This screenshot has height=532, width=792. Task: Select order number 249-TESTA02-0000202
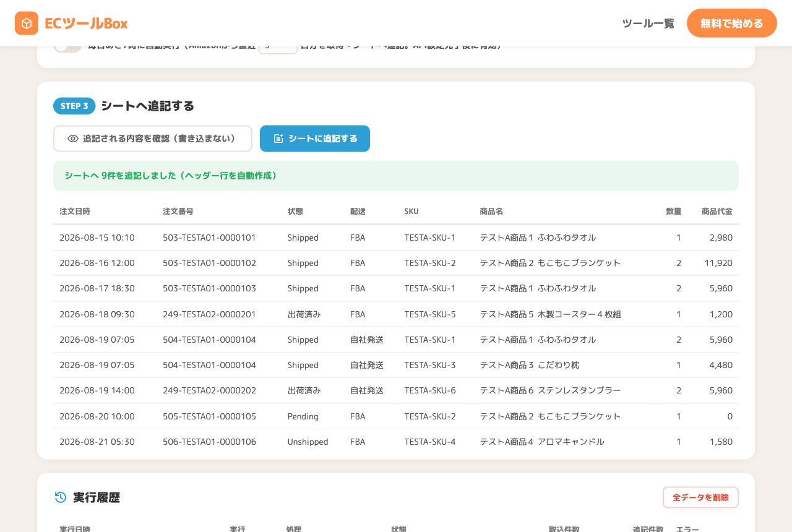209,390
